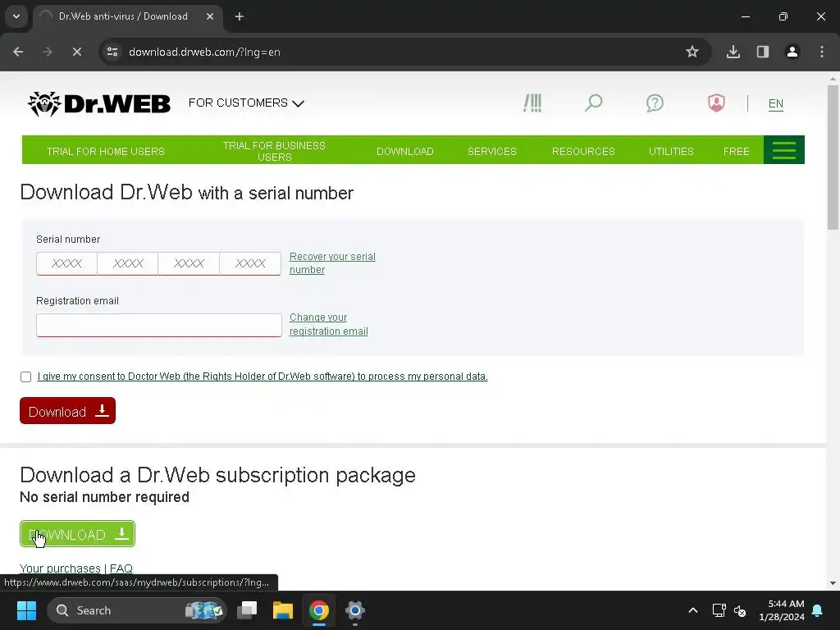
Task: Open TRIAL FOR BUSINESS USERS menu
Action: 274,151
